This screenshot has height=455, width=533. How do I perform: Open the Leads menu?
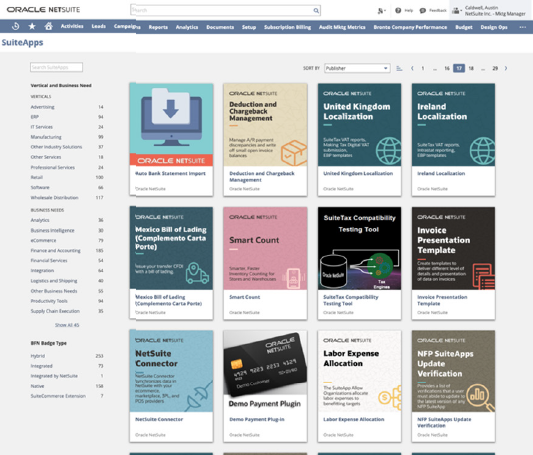[99, 26]
